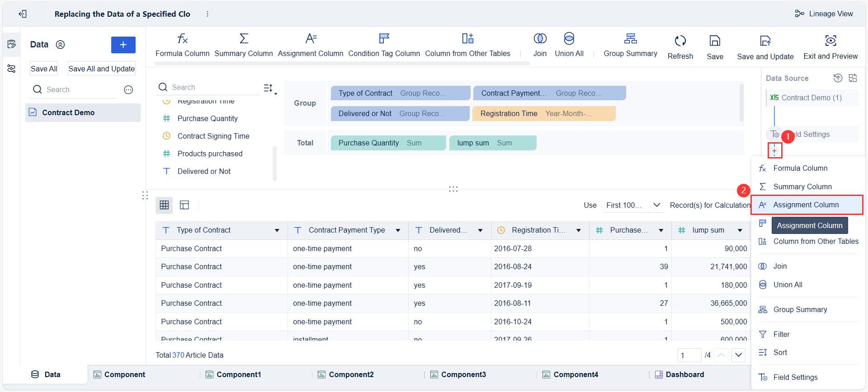Choose Formula Column from the popup menu
The height and width of the screenshot is (392, 868).
(807, 168)
